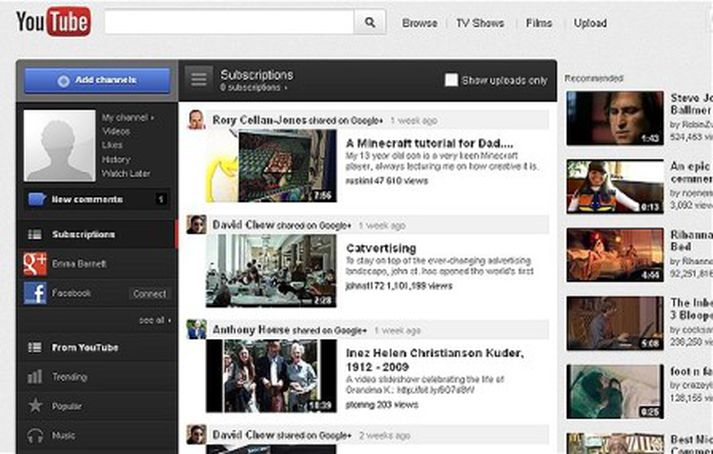This screenshot has width=713, height=454.
Task: Click the Popular star icon
Action: click(x=35, y=405)
